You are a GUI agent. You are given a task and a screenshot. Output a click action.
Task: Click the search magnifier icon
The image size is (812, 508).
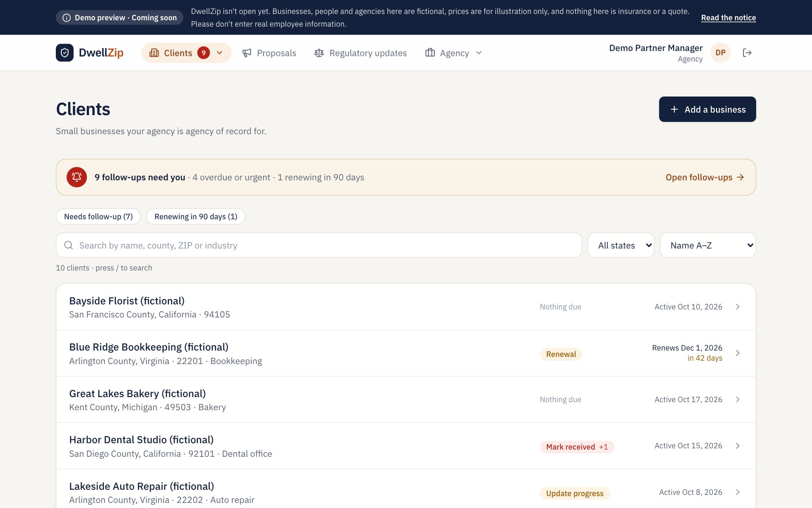click(x=69, y=245)
